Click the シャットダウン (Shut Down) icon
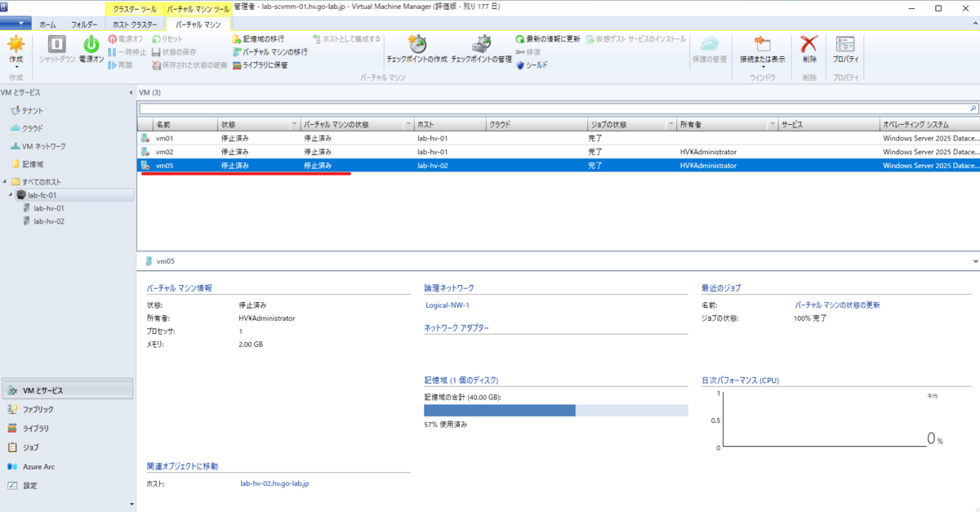The height and width of the screenshot is (512, 980). [x=57, y=45]
